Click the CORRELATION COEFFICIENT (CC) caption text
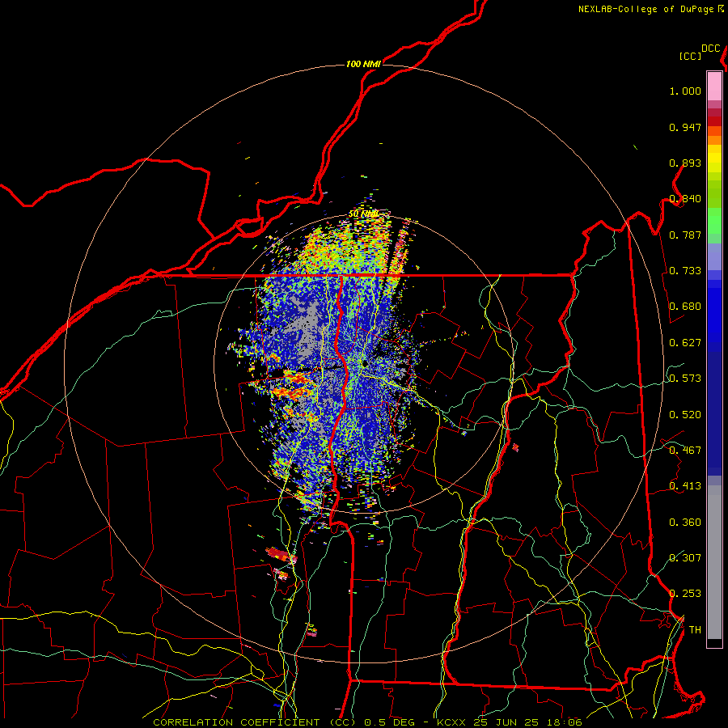 255,722
